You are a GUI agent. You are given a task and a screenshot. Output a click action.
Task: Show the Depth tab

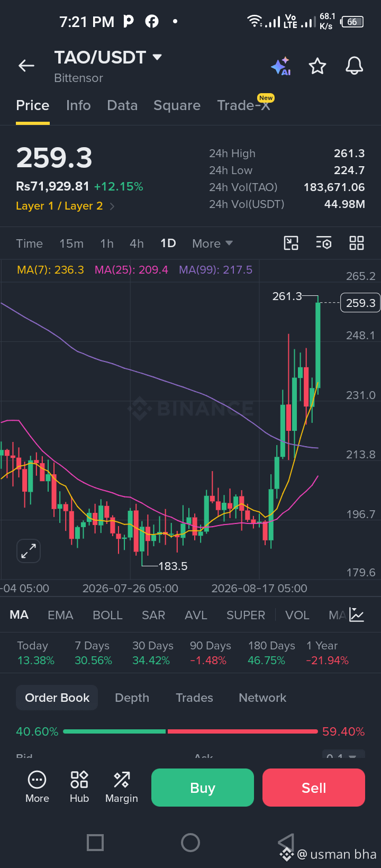coord(132,698)
